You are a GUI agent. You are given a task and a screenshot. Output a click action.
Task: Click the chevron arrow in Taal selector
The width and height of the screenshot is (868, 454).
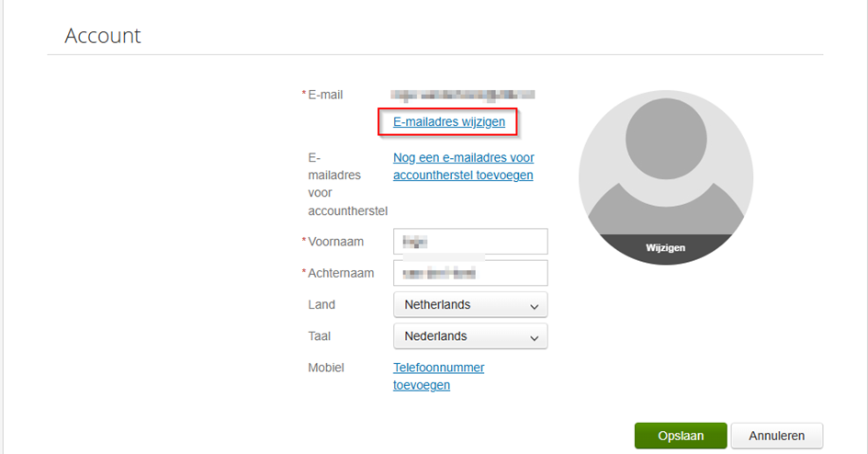pyautogui.click(x=535, y=337)
